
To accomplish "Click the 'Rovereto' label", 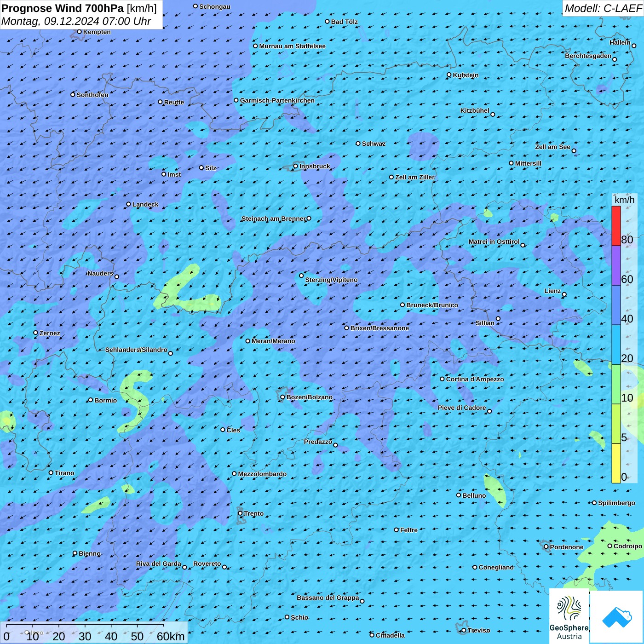I will pyautogui.click(x=207, y=563).
